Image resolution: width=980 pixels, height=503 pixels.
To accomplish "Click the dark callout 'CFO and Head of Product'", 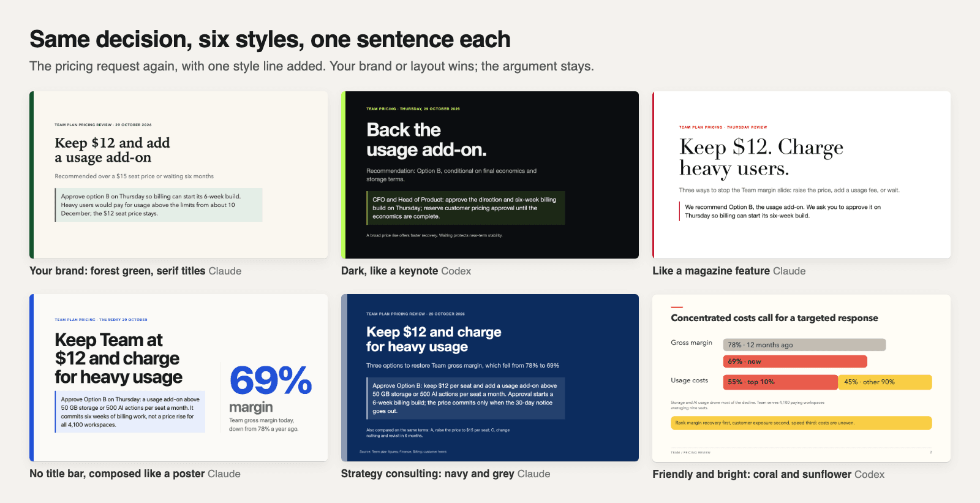I will click(466, 208).
